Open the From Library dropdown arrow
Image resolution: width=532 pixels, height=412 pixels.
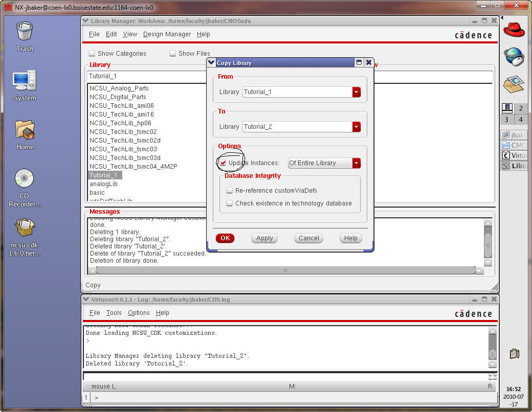[356, 92]
